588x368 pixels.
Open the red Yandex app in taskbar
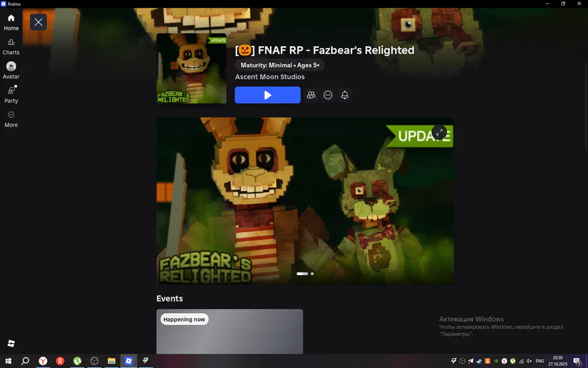60,361
